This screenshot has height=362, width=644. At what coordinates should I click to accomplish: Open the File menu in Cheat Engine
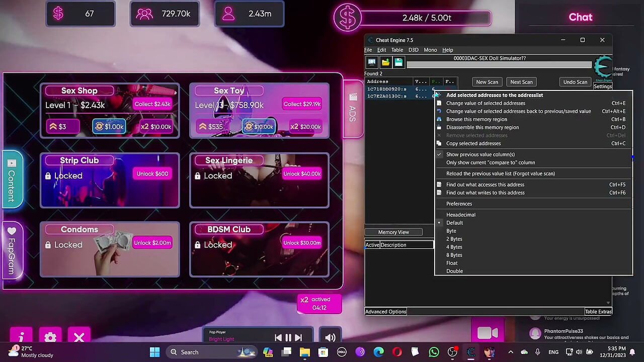coord(368,50)
